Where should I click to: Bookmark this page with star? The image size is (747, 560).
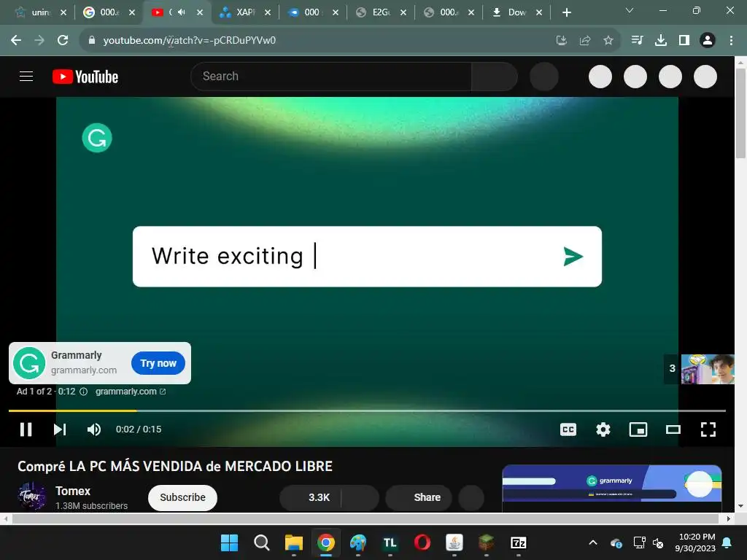click(608, 41)
